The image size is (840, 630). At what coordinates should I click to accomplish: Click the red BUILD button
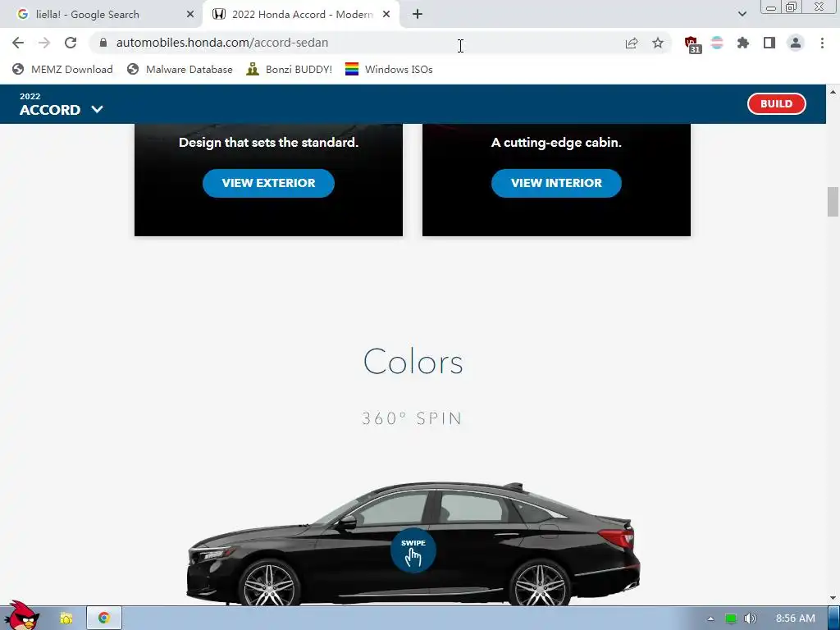[x=776, y=104]
